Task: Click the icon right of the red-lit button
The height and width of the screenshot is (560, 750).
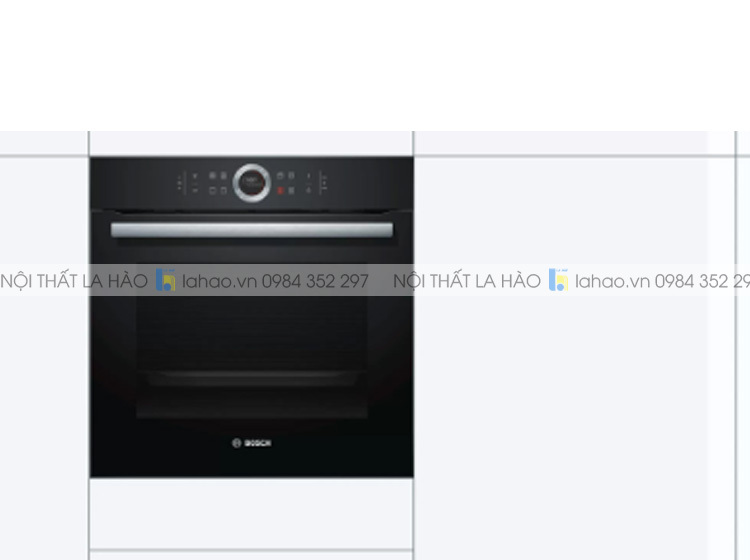Action: [291, 190]
